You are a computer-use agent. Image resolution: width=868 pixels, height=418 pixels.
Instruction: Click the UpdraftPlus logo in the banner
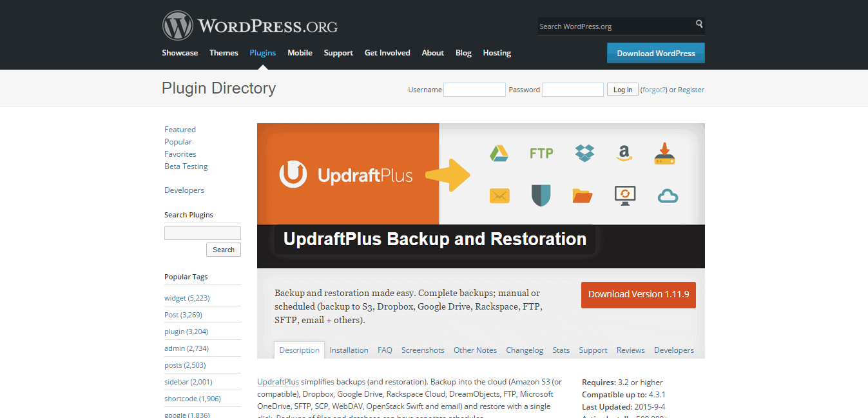346,174
